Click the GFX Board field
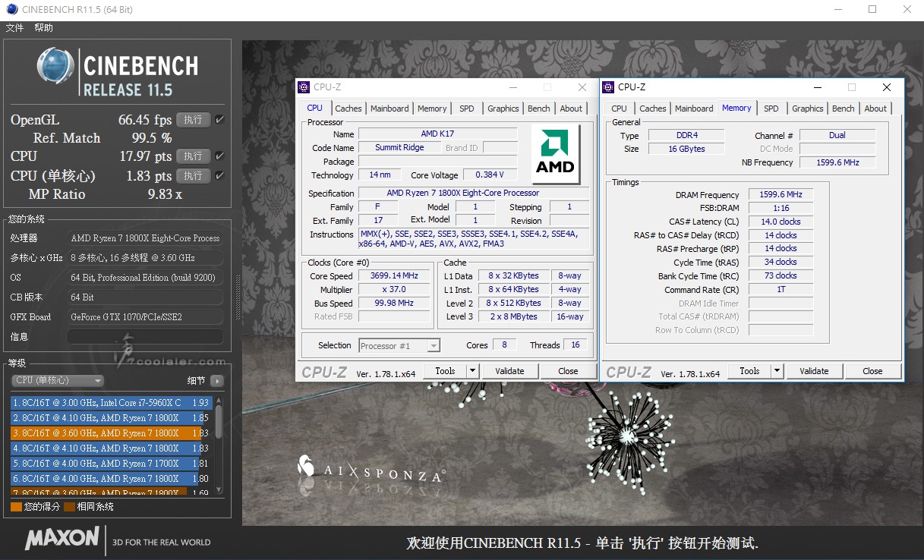This screenshot has width=924, height=560. click(145, 317)
